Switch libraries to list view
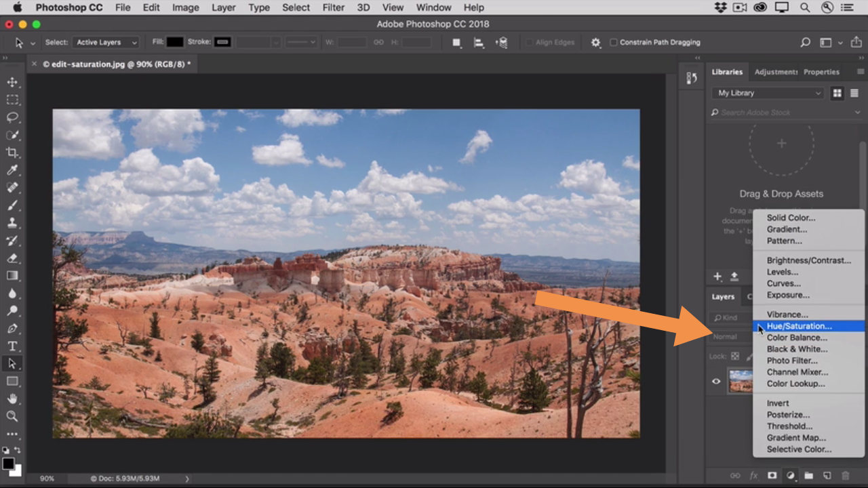The width and height of the screenshot is (868, 488). (x=854, y=93)
